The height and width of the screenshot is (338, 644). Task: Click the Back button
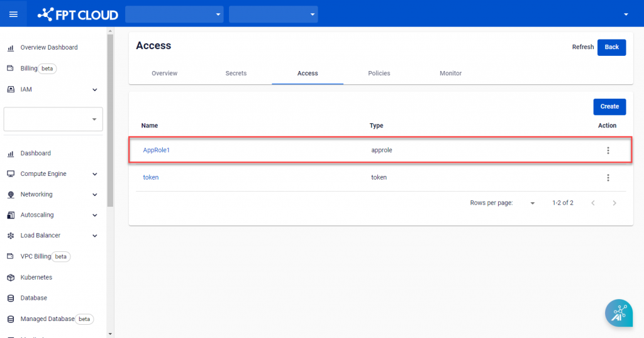[611, 47]
